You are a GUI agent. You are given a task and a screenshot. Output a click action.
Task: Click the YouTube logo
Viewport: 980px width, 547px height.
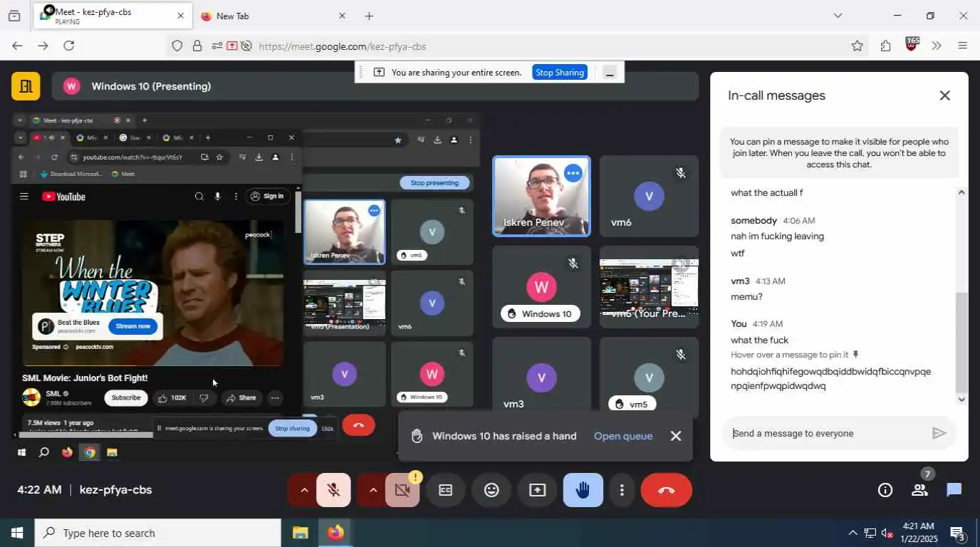[63, 197]
